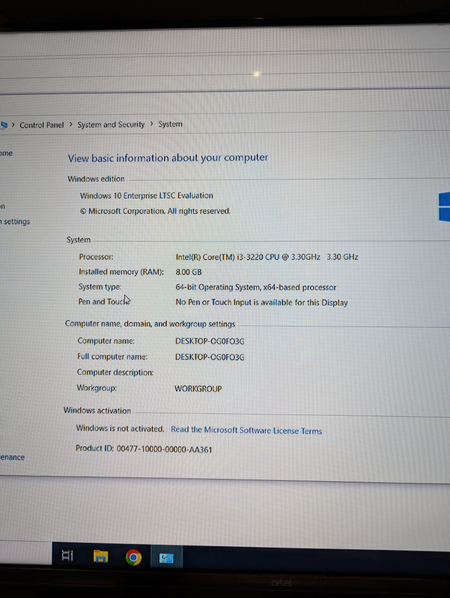Launch File Explorer from the taskbar
This screenshot has height=598, width=450.
pos(101,556)
